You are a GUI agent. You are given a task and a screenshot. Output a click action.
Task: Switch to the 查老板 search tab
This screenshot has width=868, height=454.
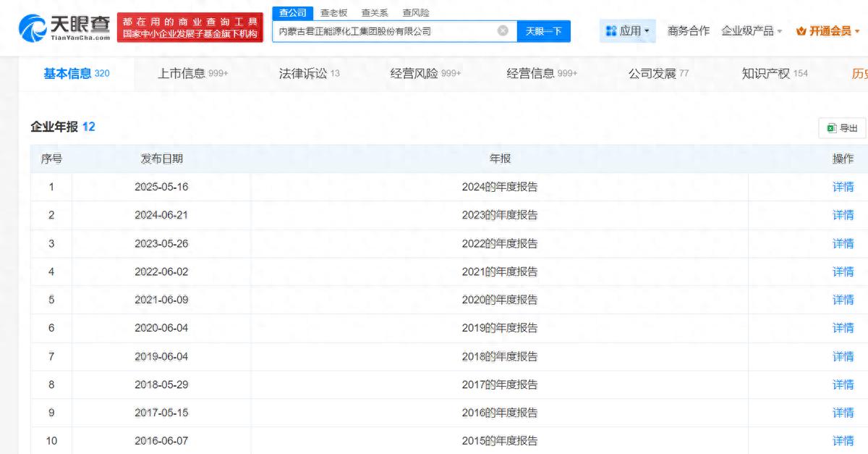333,12
